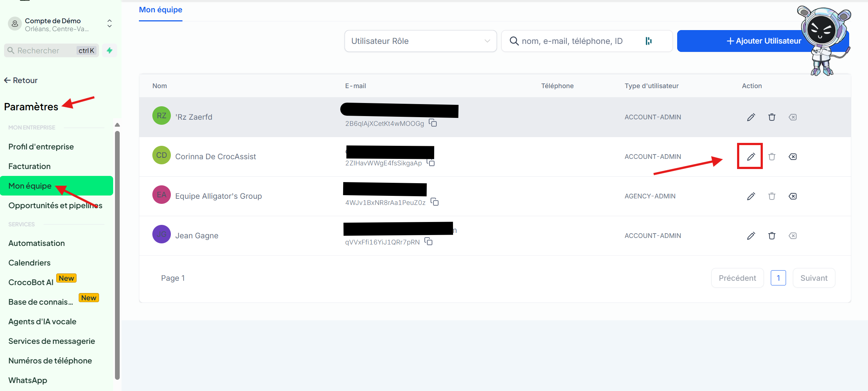Open Automatisation in the settings sidebar
Screen dimensions: 868x391
[x=37, y=243]
